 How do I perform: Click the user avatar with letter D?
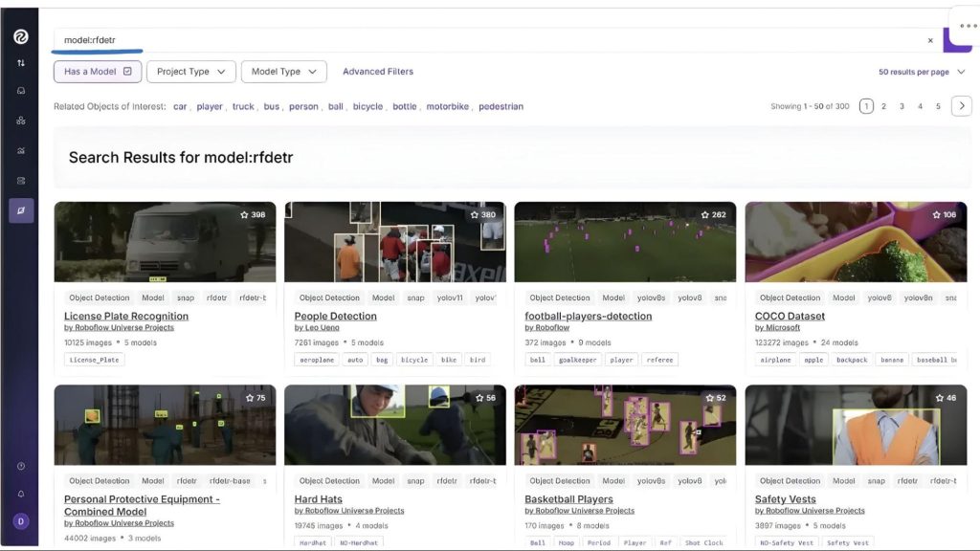click(x=20, y=521)
